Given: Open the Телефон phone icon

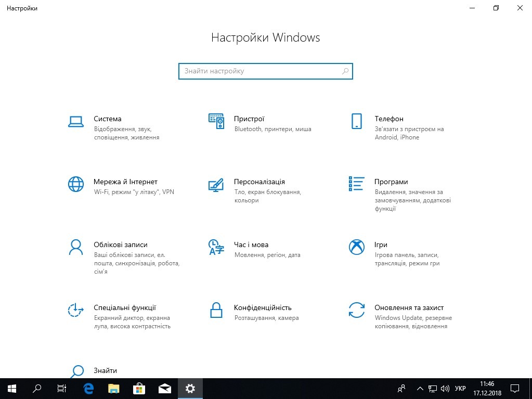Looking at the screenshot, I should 357,121.
